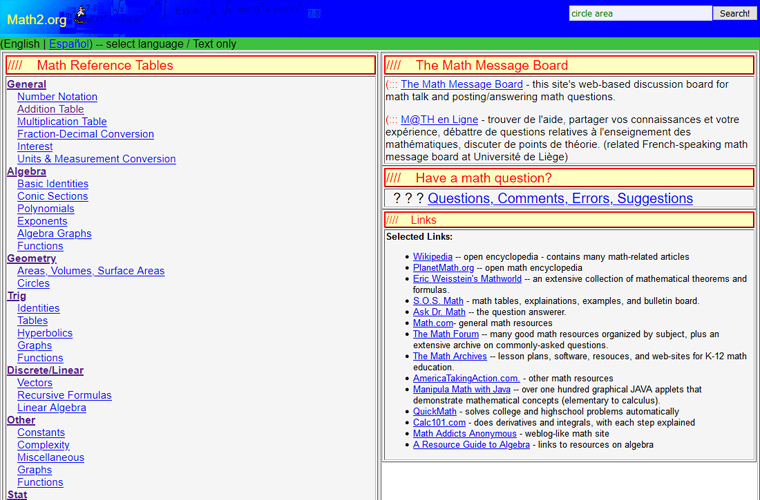Screen dimensions: 760x500
Task: Open The Math Message Board link
Action: [462, 84]
